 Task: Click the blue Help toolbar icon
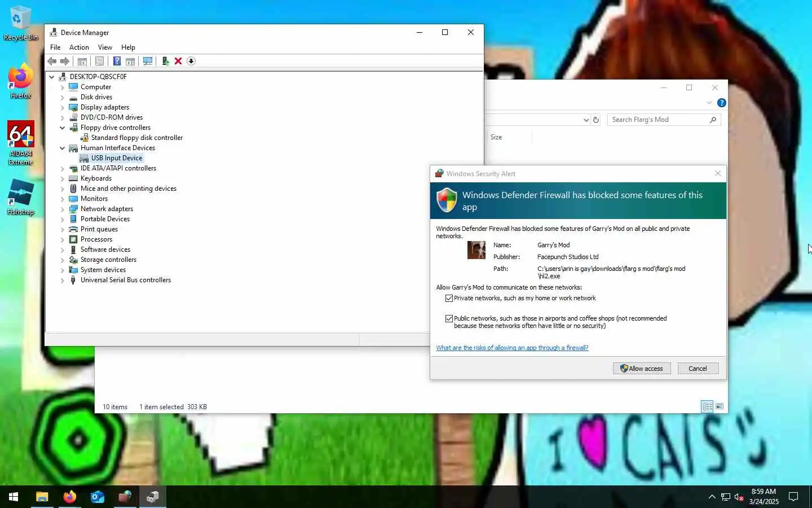[117, 61]
